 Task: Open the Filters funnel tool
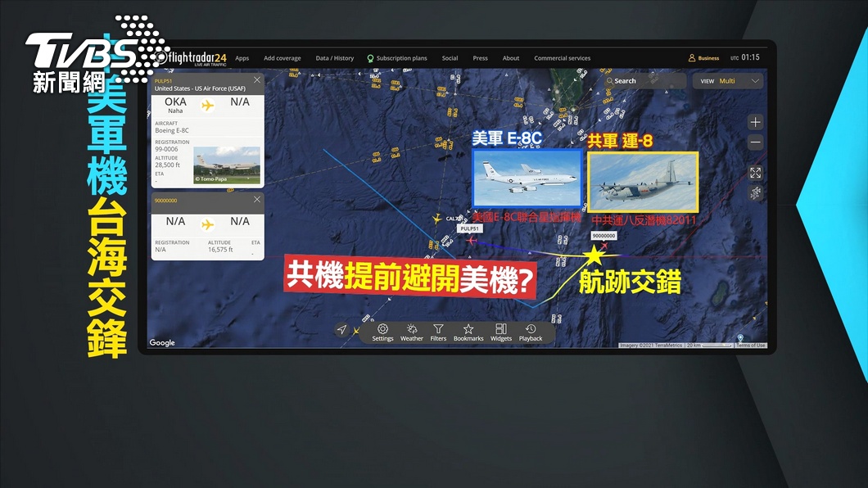point(438,332)
